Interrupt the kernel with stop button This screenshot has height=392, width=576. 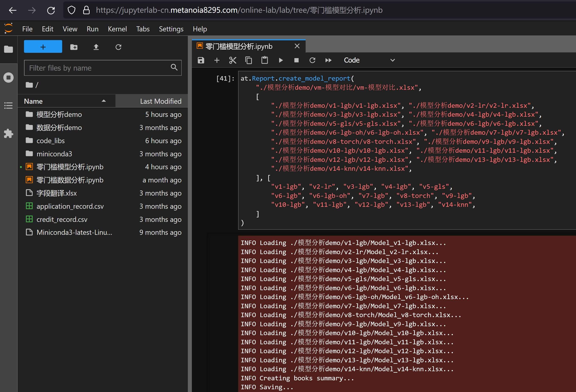tap(296, 60)
